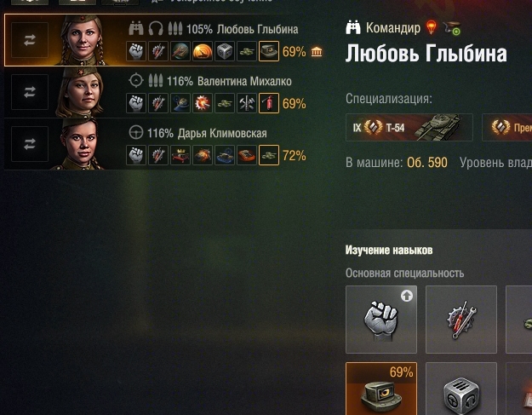The image size is (532, 415).
Task: Click the Brothers in Arms fist skill tile
Action: [381, 320]
